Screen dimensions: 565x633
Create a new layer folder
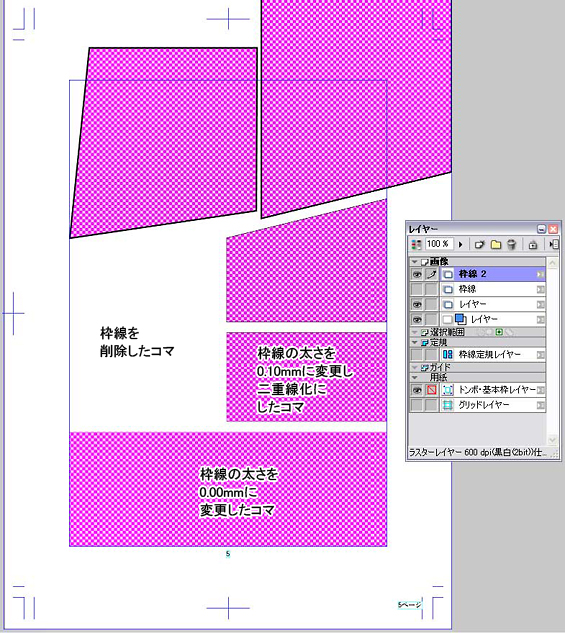[496, 244]
